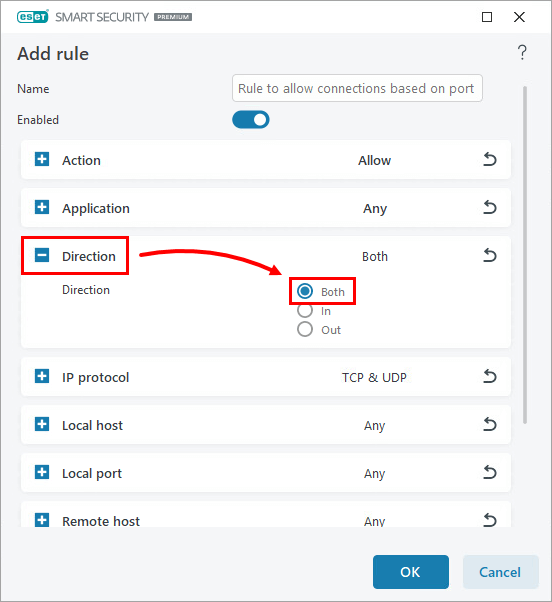Reset the Action setting to default
Screen dimensions: 552x602
point(489,159)
